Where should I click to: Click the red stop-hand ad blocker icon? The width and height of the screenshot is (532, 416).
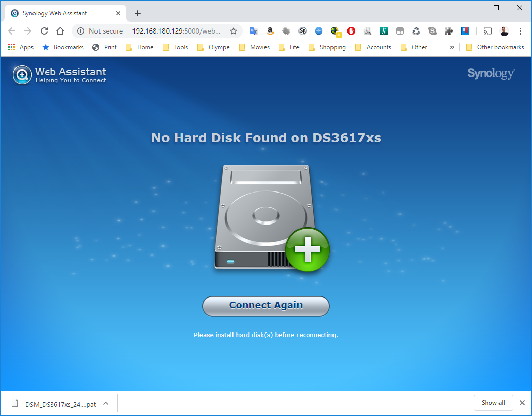[x=351, y=31]
